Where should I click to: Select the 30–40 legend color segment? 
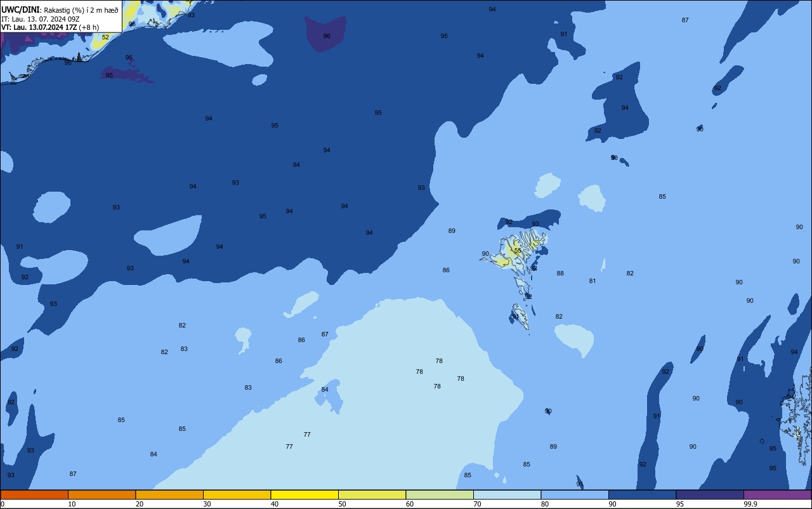point(237,494)
